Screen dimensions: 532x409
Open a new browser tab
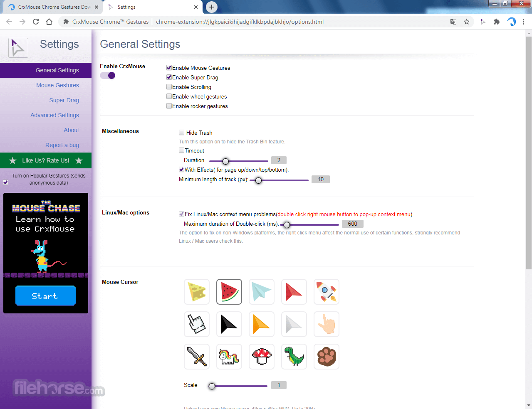coord(212,7)
